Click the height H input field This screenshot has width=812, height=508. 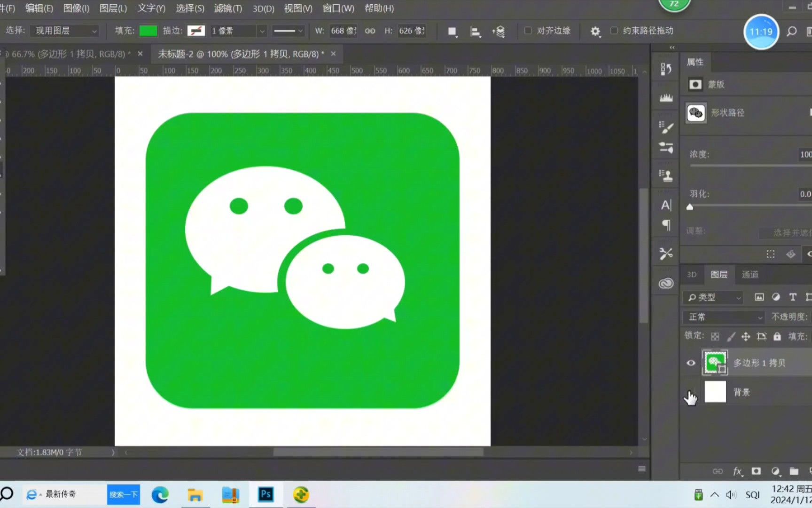[412, 31]
